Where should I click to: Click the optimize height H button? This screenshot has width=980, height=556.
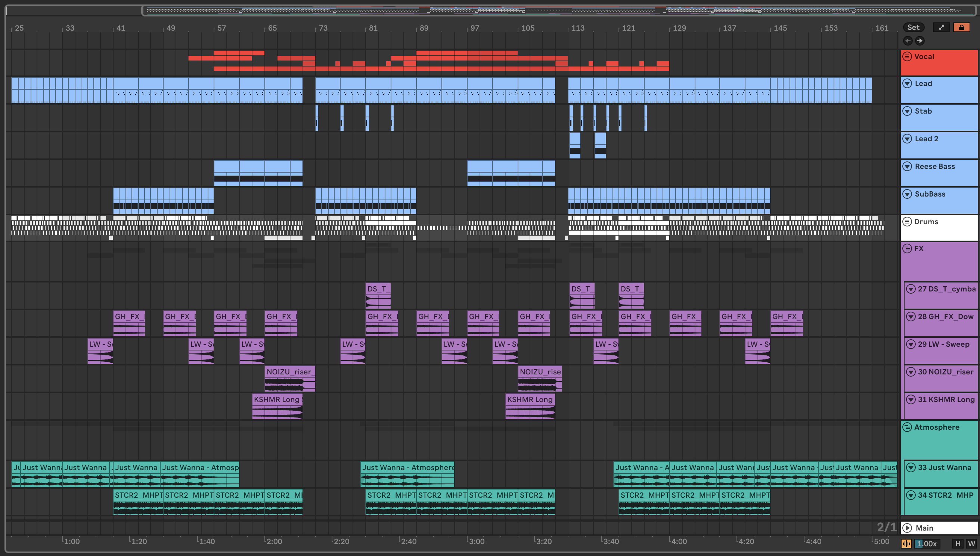coord(958,543)
